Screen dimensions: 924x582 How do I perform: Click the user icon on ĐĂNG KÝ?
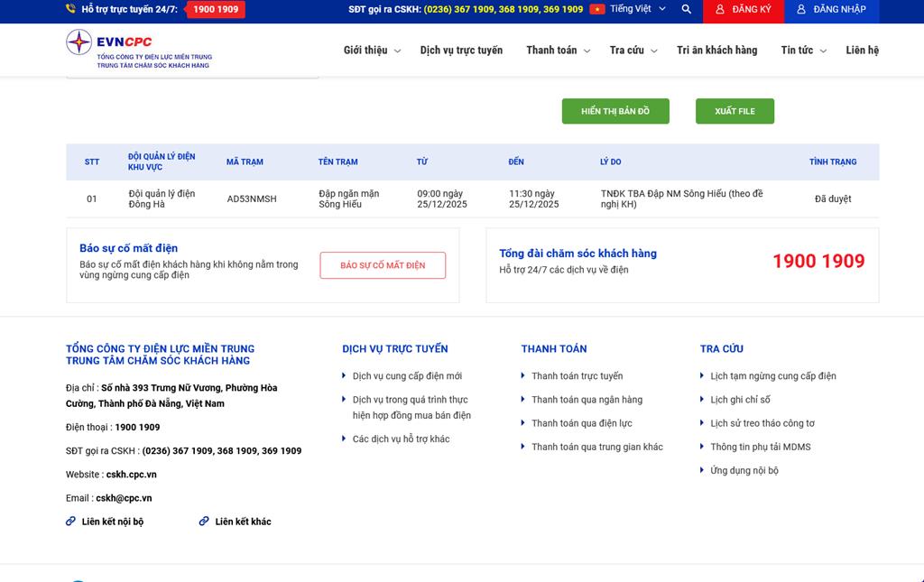coord(719,9)
